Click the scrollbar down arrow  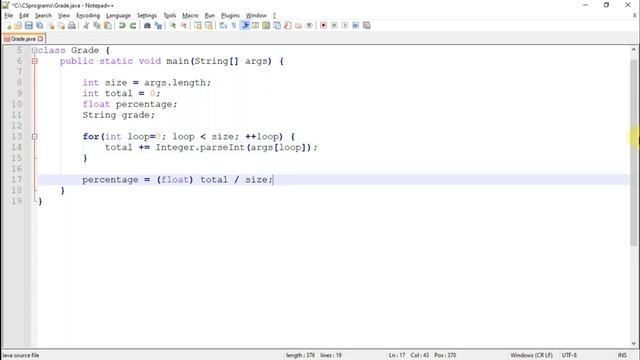point(633,344)
